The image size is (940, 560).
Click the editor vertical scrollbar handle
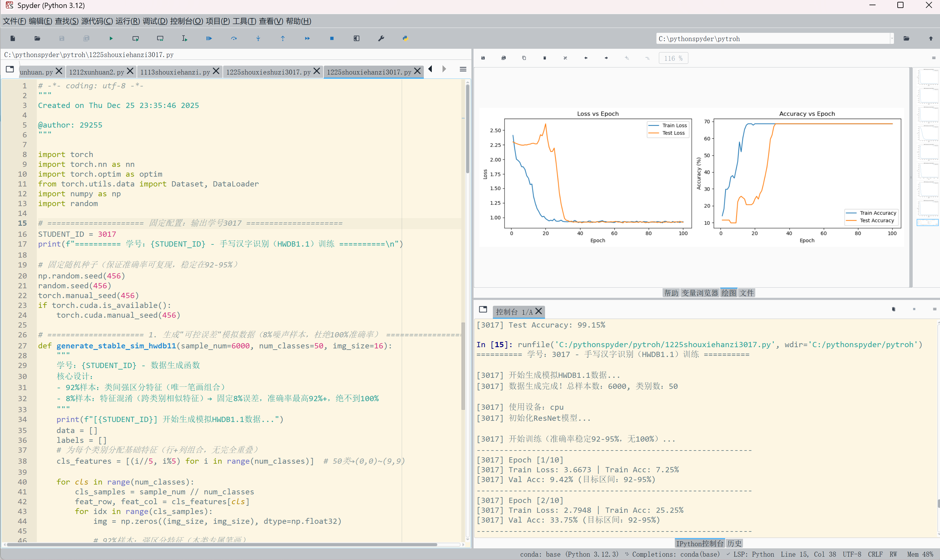click(467, 128)
